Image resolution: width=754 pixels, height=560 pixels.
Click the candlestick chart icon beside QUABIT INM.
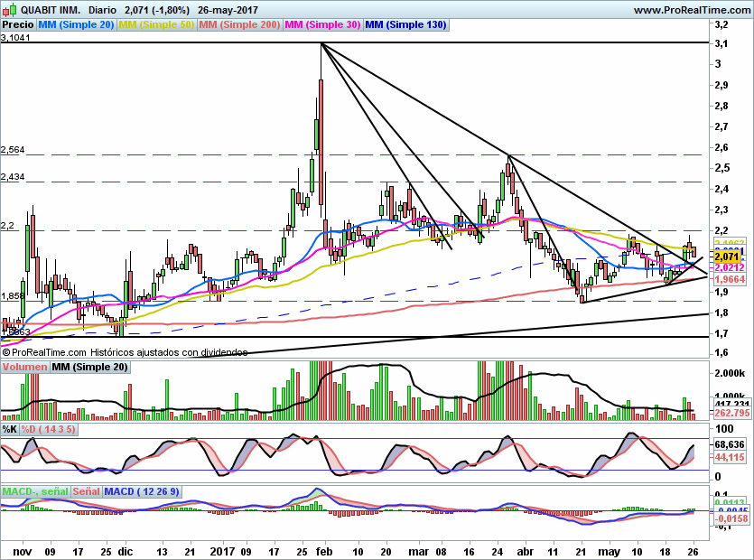pyautogui.click(x=10, y=9)
